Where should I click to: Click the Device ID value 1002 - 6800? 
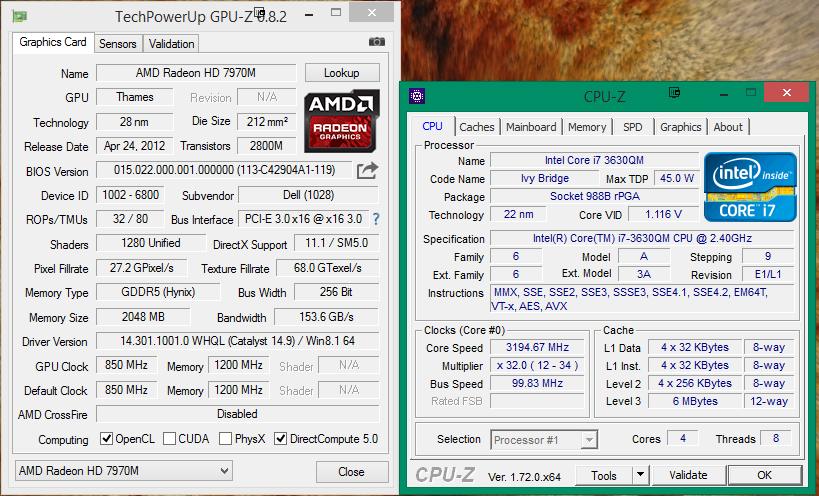click(131, 195)
